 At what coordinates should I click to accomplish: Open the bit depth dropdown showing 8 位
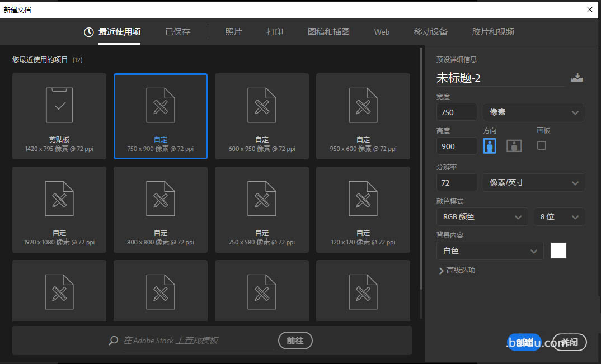coord(559,216)
